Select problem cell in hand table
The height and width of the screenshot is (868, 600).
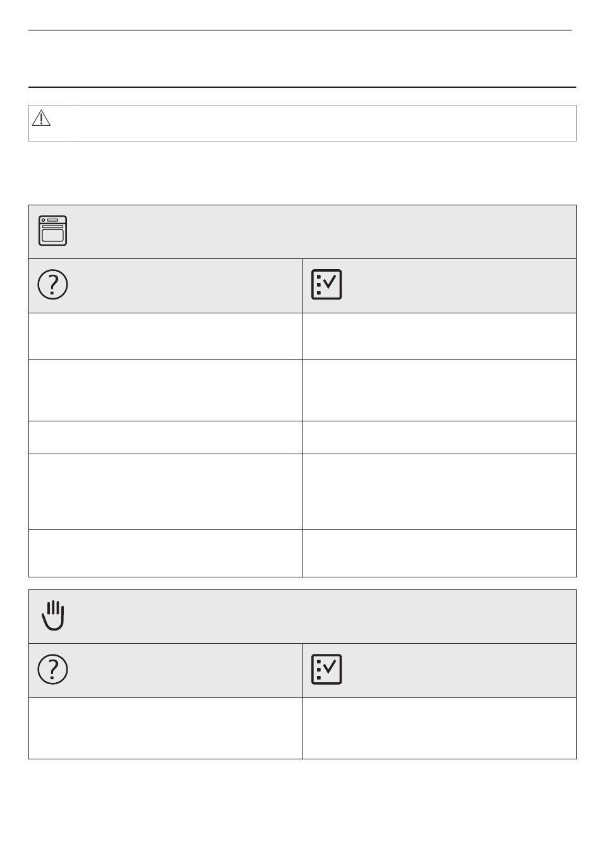click(x=165, y=728)
